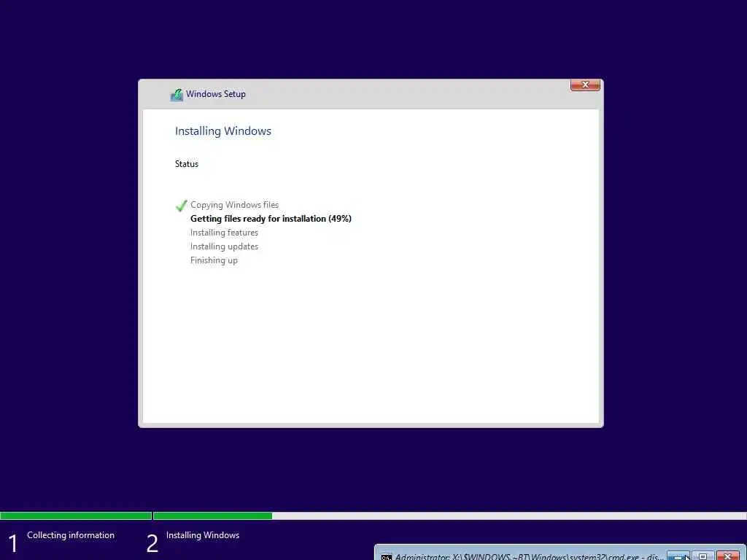
Task: Click step 2 'Installing Windows' label at bottom
Action: tap(203, 535)
